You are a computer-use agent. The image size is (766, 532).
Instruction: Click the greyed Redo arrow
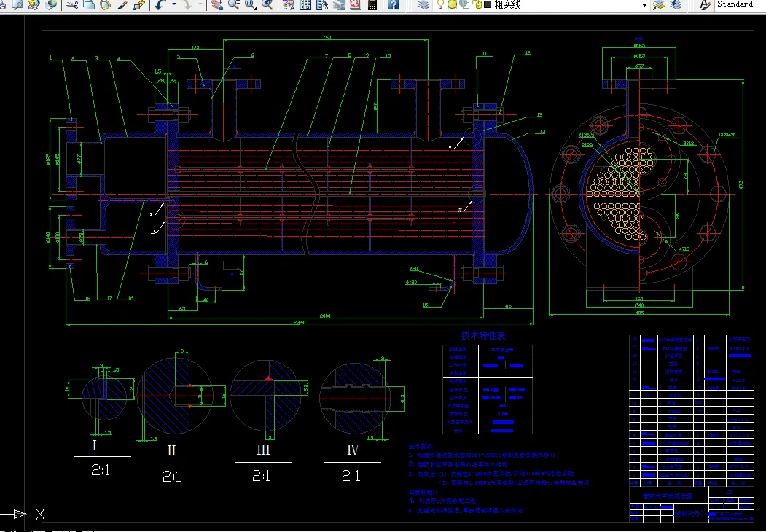point(187,5)
